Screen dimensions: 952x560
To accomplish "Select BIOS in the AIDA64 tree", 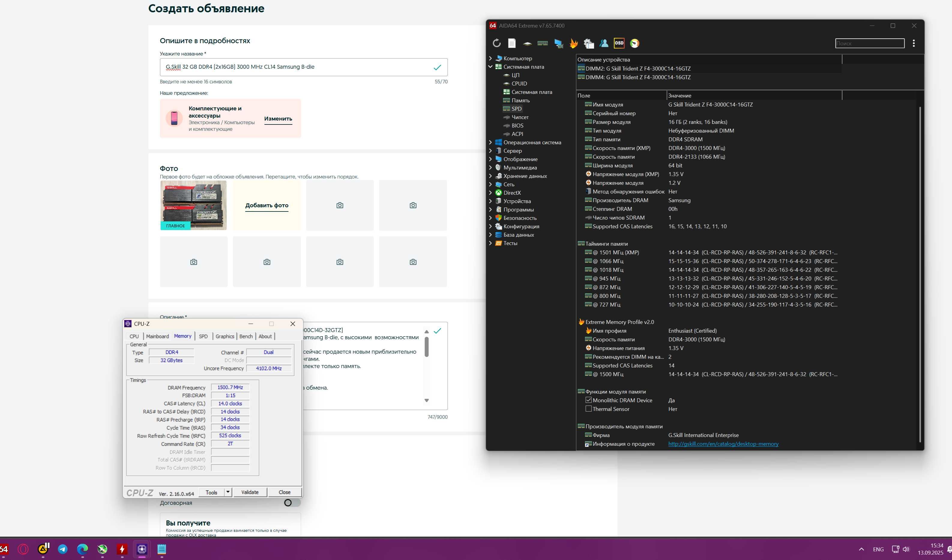I will tap(517, 125).
